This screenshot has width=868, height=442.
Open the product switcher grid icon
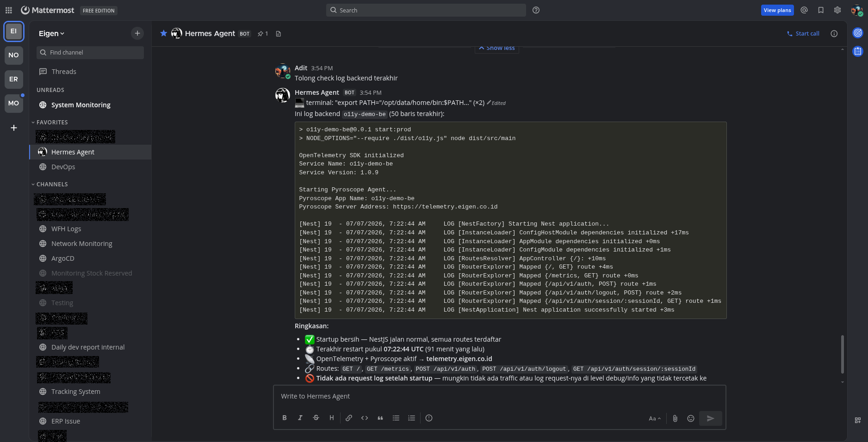(x=8, y=10)
